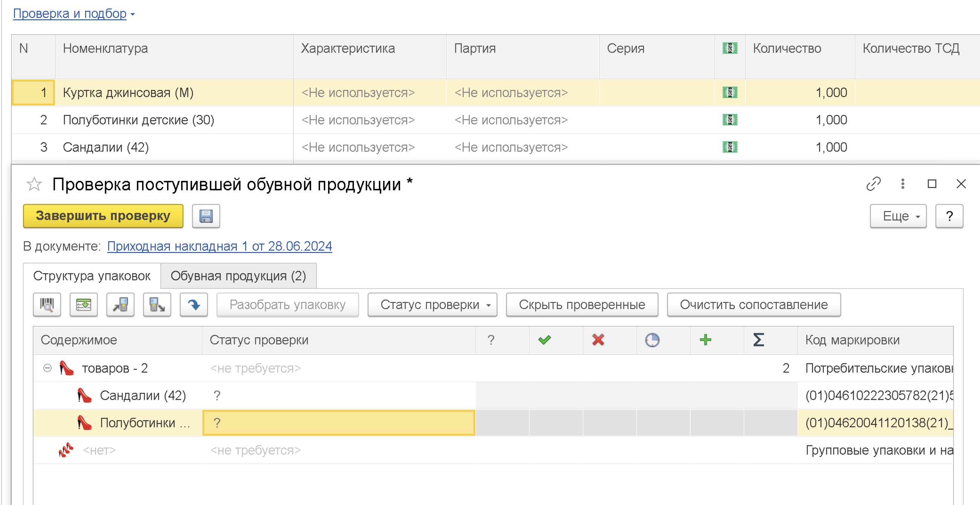Viewport: 980px width, 505px height.
Task: Select the Структура упаковок tab
Action: point(92,276)
